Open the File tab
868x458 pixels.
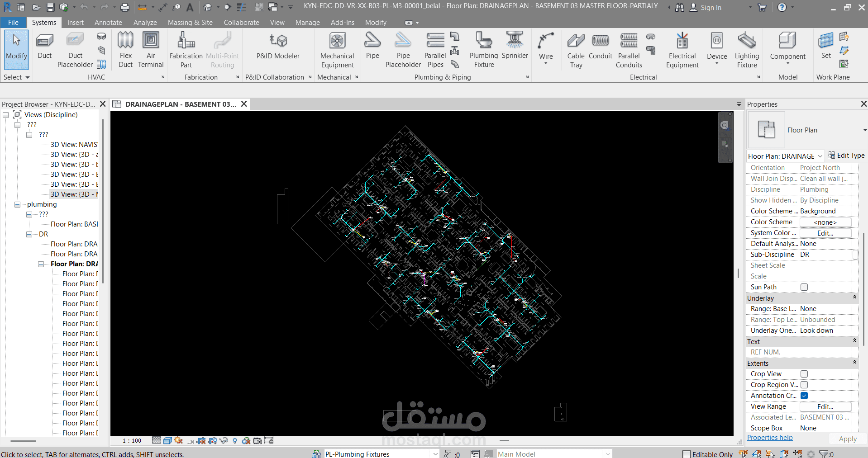coord(13,23)
